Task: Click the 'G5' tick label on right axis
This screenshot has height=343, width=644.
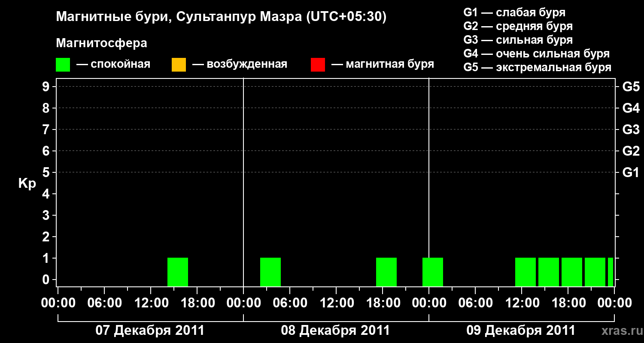Action: click(x=631, y=87)
